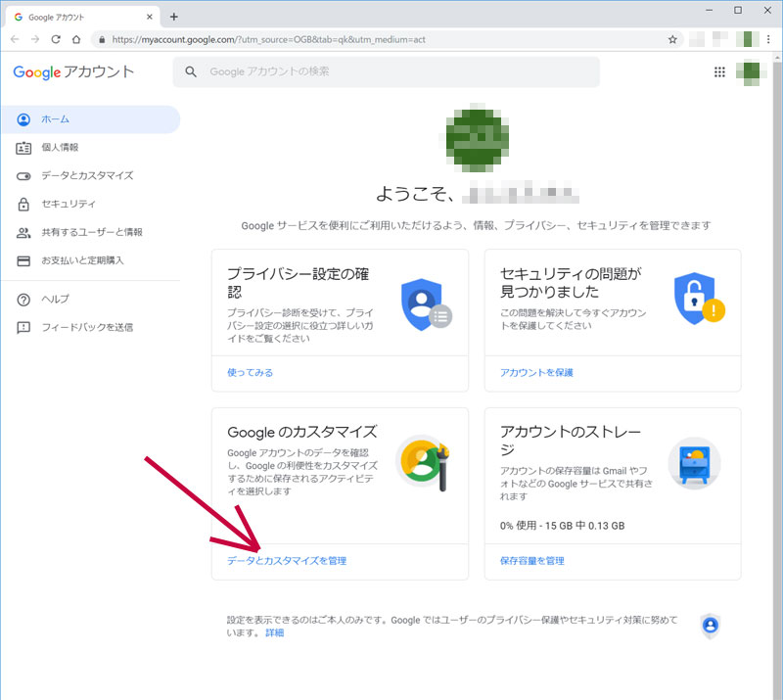Open the Google apps grid icon
783x700 pixels.
tap(719, 71)
